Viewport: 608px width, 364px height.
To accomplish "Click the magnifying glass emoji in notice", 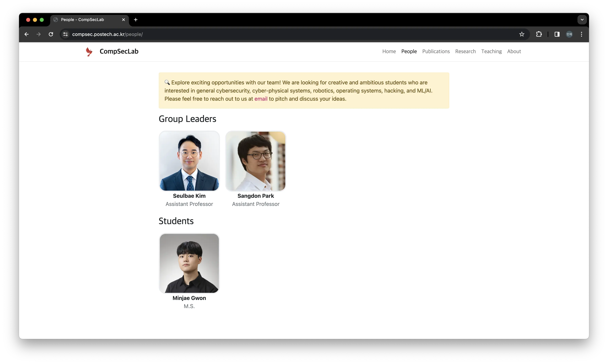I will click(x=167, y=82).
